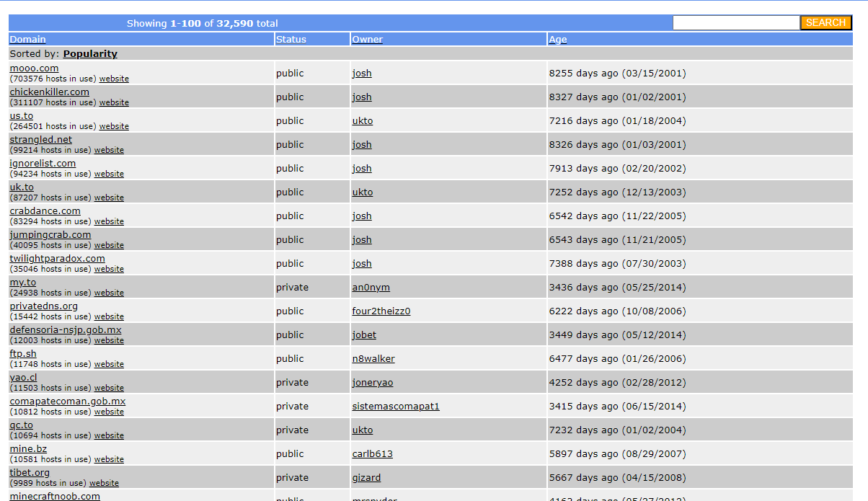Open the sistemascomapat1 owner link
The height and width of the screenshot is (501, 868).
tap(395, 407)
